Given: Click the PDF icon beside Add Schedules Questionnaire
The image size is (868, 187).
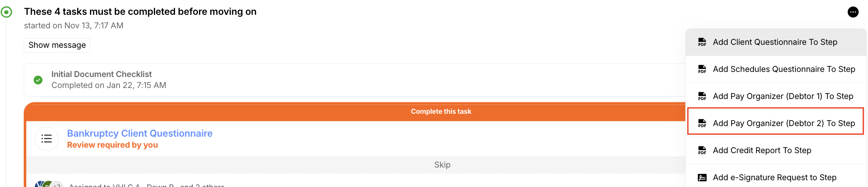Looking at the screenshot, I should 702,69.
